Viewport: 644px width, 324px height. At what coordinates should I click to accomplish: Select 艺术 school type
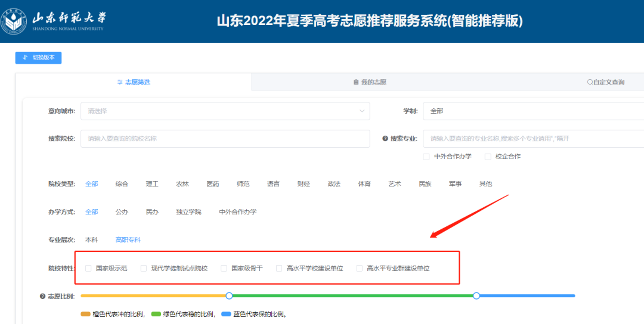395,184
